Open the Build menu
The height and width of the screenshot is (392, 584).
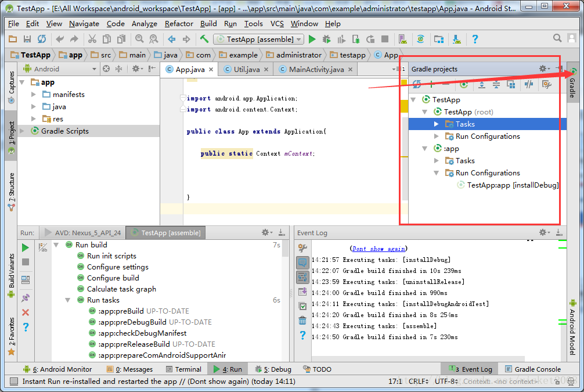coord(208,23)
